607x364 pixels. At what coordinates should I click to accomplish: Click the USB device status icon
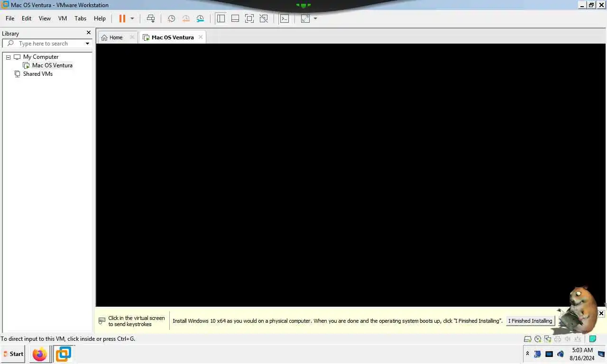[x=578, y=339]
